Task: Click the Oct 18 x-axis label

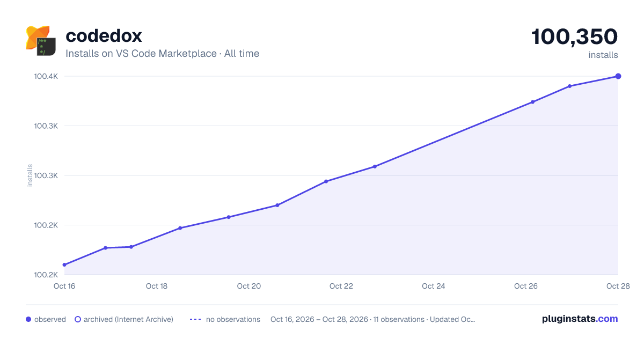Action: pyautogui.click(x=157, y=286)
